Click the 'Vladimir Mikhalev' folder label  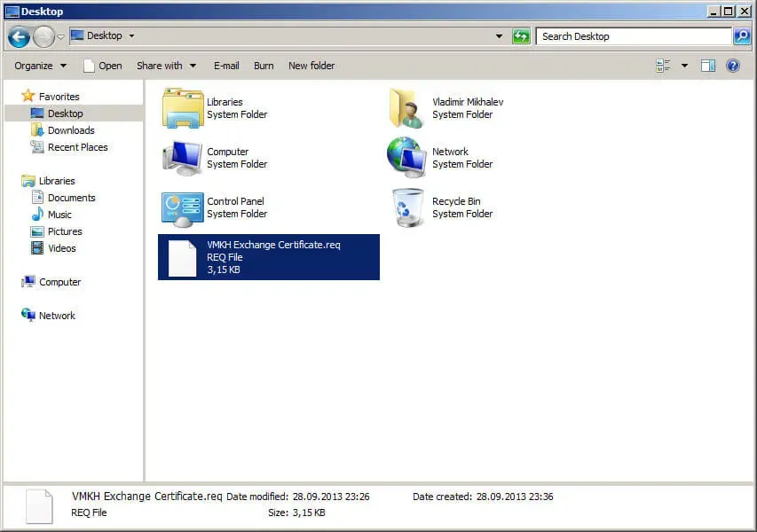pos(468,102)
